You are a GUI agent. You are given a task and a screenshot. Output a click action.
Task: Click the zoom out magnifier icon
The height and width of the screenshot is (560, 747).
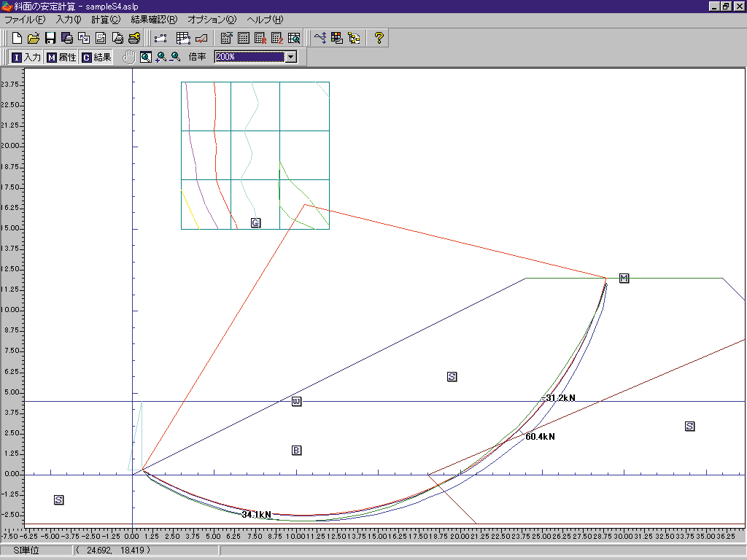click(x=175, y=57)
